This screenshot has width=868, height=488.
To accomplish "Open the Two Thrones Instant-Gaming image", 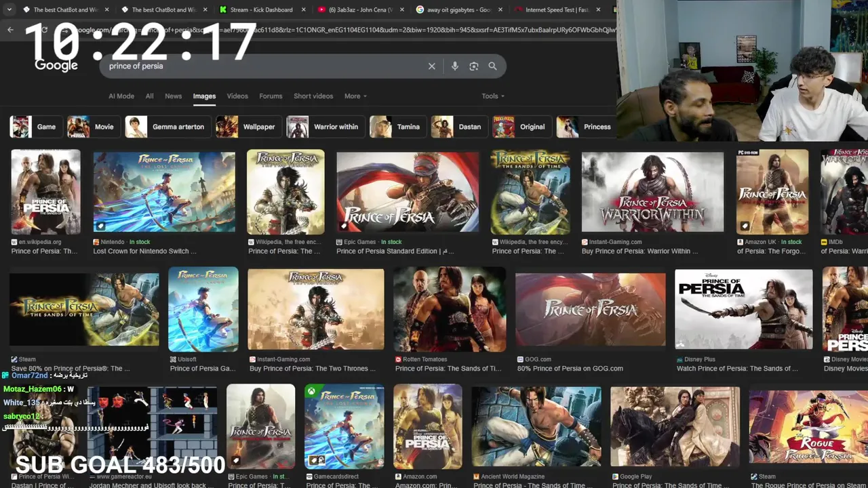I will click(x=316, y=309).
